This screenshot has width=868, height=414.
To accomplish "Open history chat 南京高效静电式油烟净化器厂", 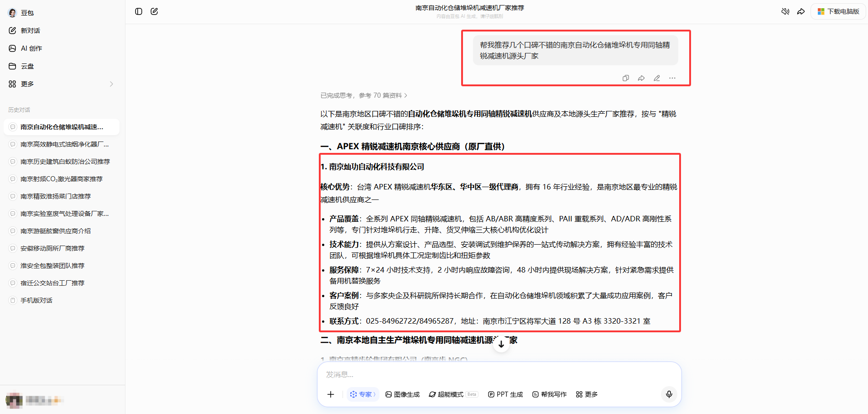I will [62, 144].
